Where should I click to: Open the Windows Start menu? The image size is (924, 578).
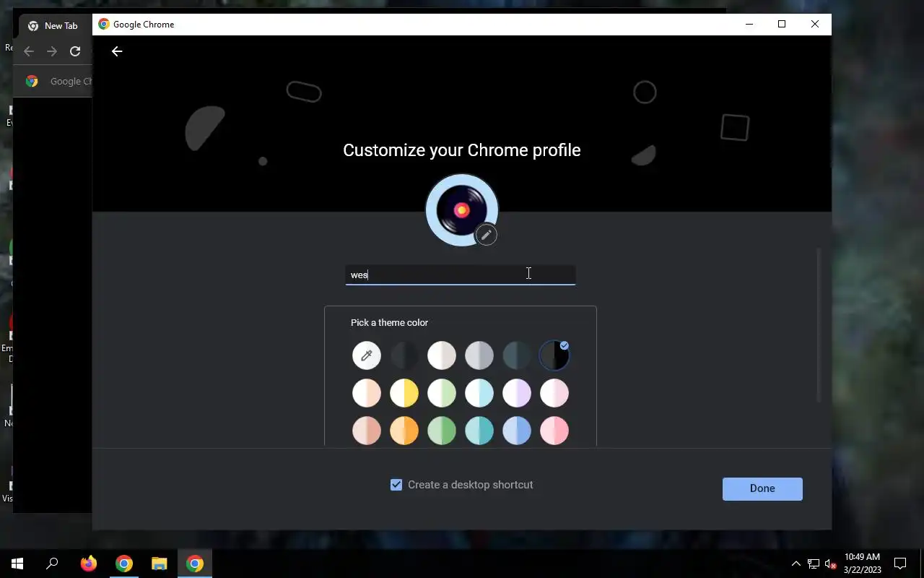17,564
